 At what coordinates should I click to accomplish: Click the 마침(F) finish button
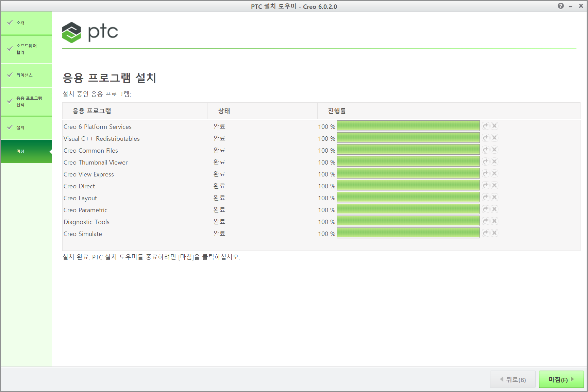click(x=561, y=379)
